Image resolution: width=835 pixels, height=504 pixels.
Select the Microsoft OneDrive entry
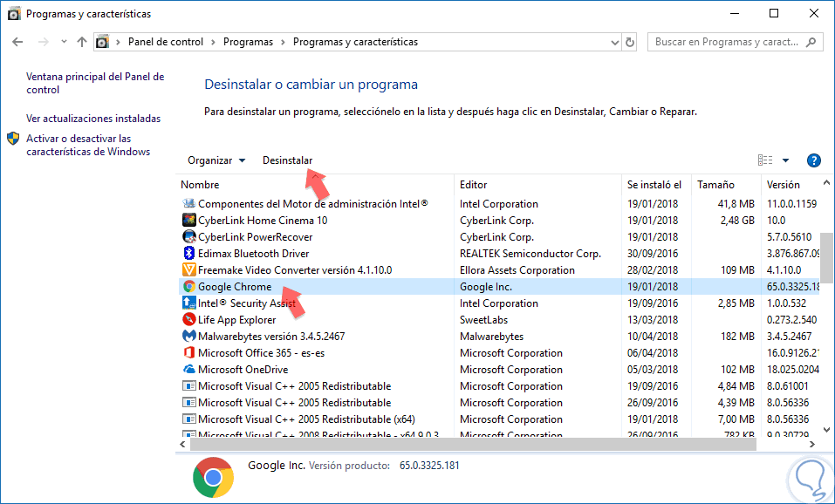coord(243,370)
